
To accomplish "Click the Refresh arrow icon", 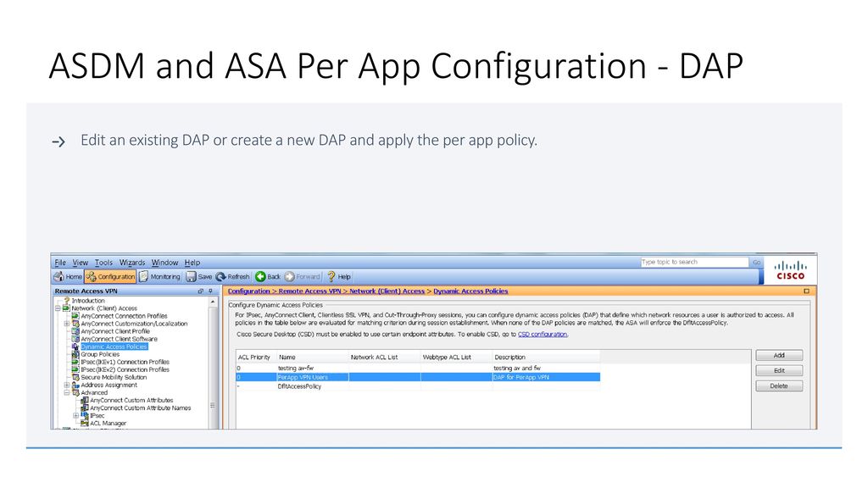I will point(221,277).
